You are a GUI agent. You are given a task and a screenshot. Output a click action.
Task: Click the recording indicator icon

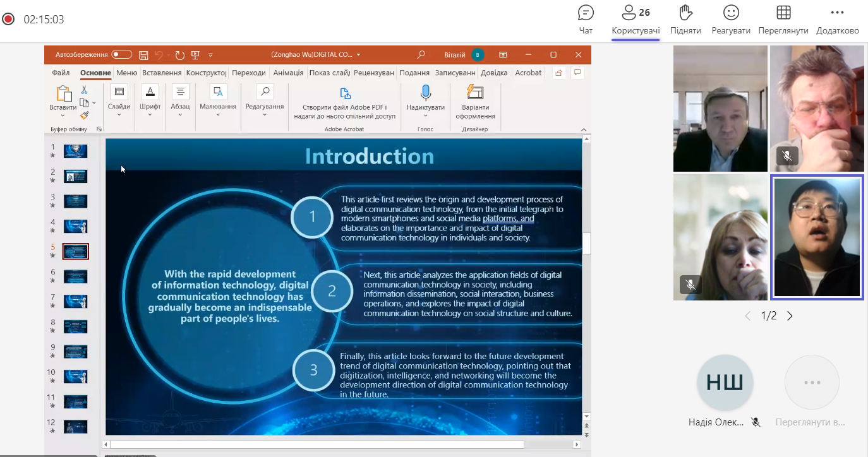(x=8, y=19)
